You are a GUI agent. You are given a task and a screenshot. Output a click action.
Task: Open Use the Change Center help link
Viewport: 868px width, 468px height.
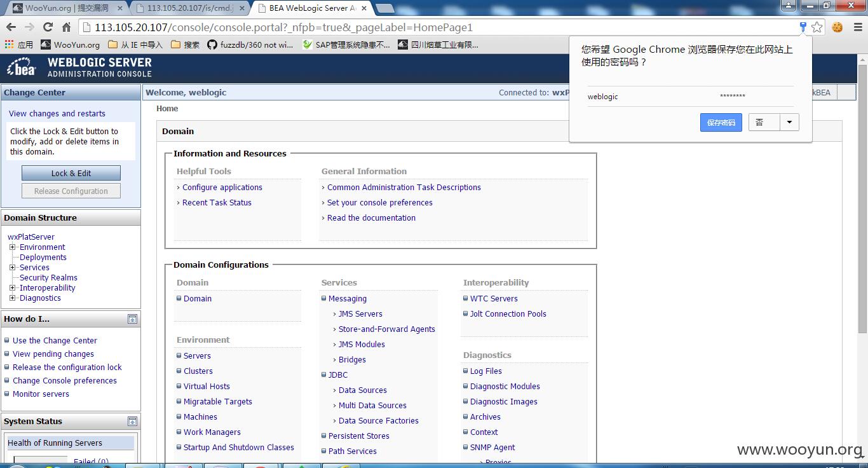click(x=55, y=341)
